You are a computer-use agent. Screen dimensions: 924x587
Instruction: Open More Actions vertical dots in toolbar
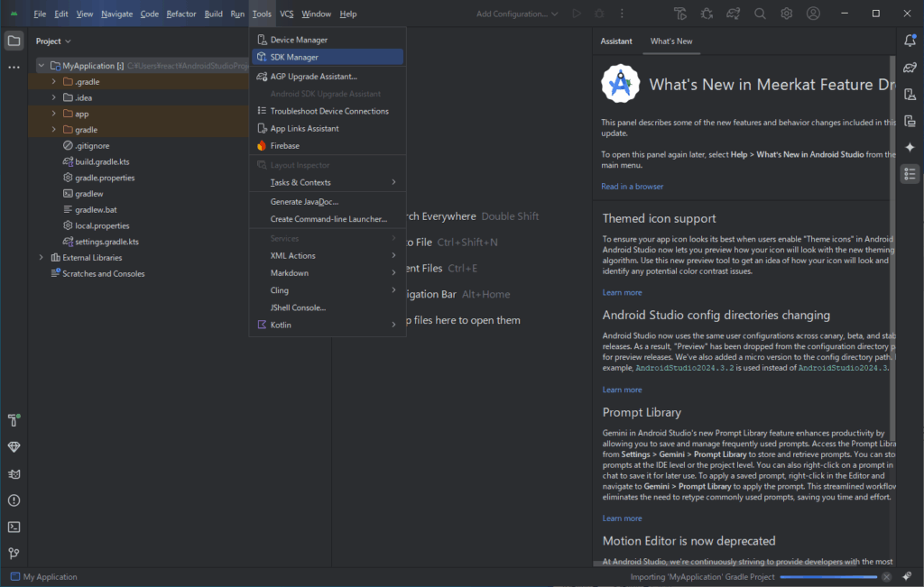pos(622,14)
